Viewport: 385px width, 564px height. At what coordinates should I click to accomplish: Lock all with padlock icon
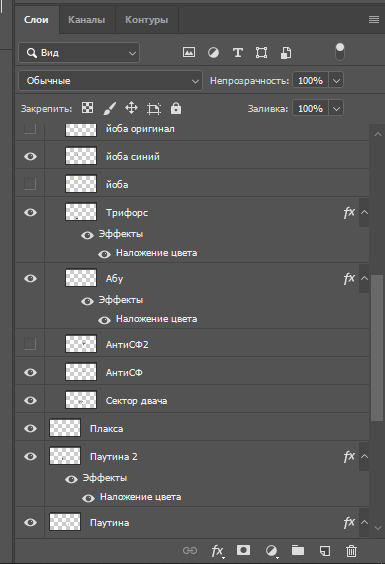176,108
